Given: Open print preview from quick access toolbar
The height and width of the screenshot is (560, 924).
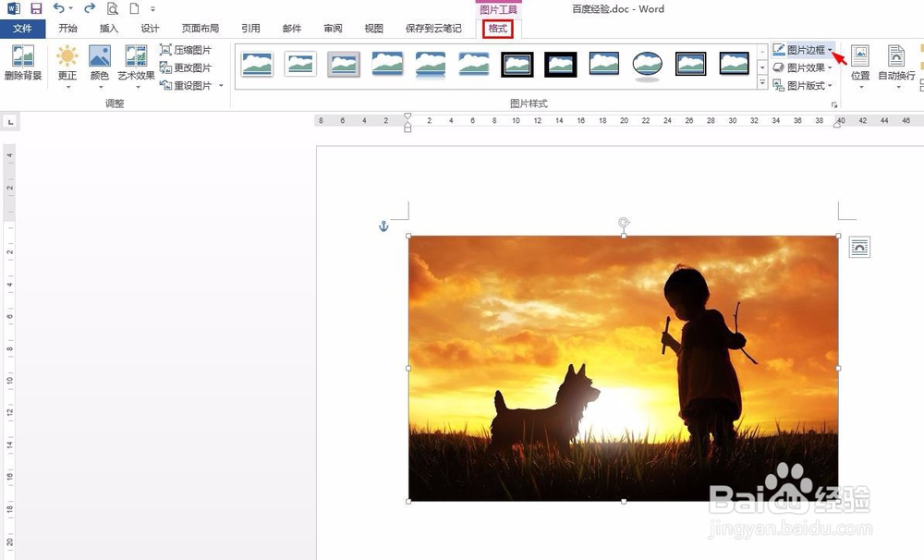Looking at the screenshot, I should [113, 8].
